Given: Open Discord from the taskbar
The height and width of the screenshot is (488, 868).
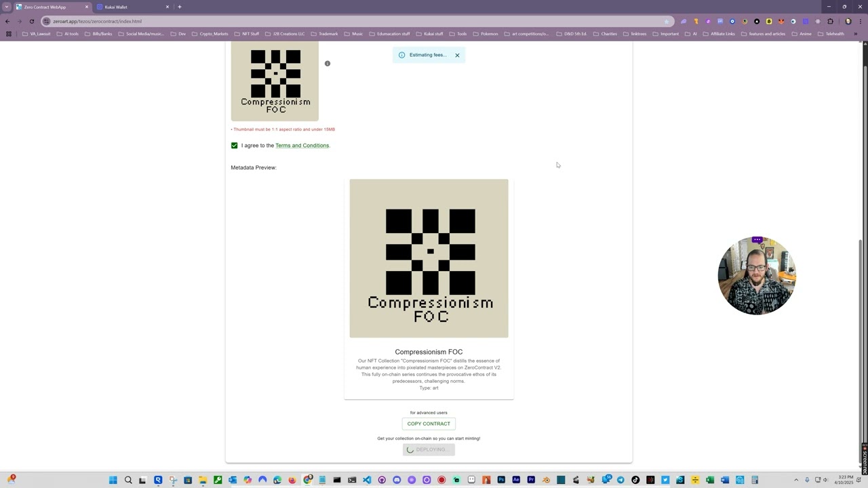Looking at the screenshot, I should [x=397, y=480].
